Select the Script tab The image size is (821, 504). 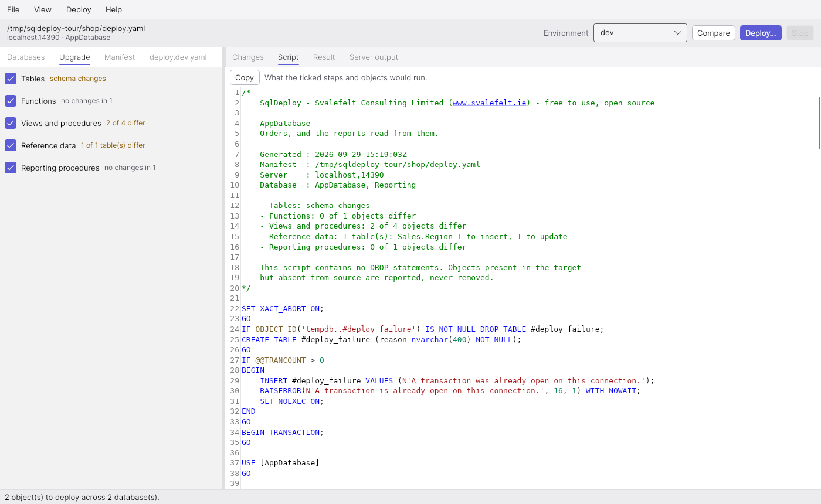coord(289,57)
